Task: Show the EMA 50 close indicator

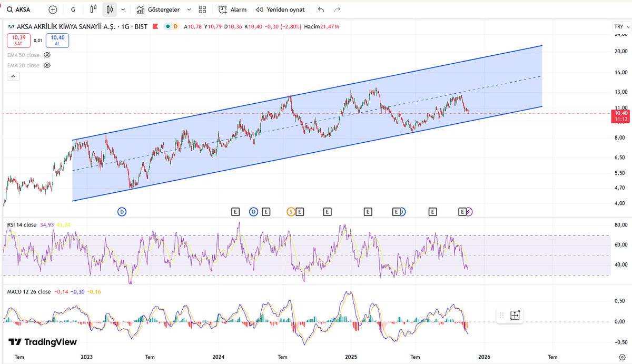Action: [47, 55]
